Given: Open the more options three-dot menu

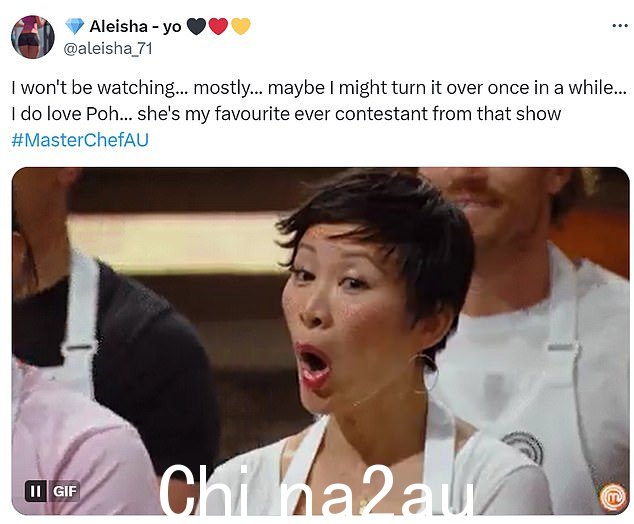Looking at the screenshot, I should click(x=619, y=26).
